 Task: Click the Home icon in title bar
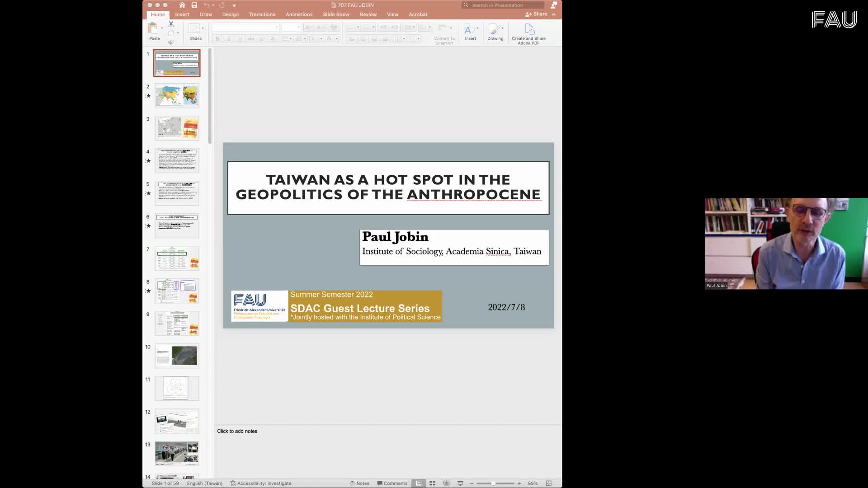pos(182,5)
